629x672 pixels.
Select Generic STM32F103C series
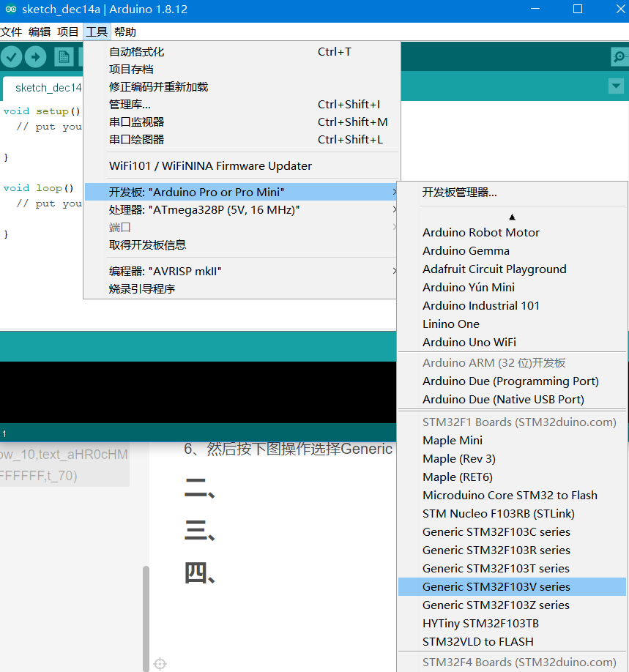tap(513, 532)
